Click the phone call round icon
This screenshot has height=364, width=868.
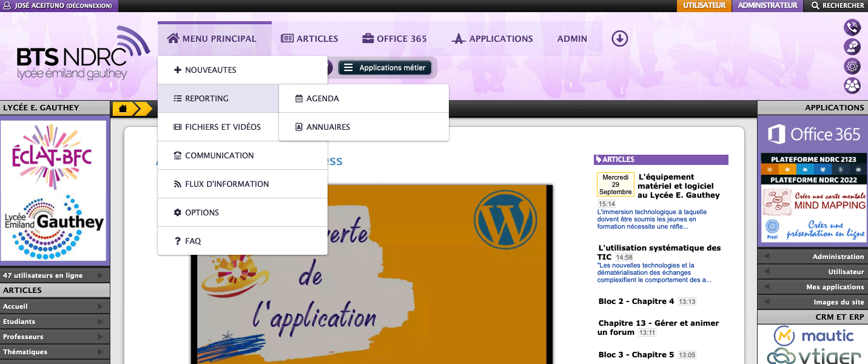[x=852, y=27]
